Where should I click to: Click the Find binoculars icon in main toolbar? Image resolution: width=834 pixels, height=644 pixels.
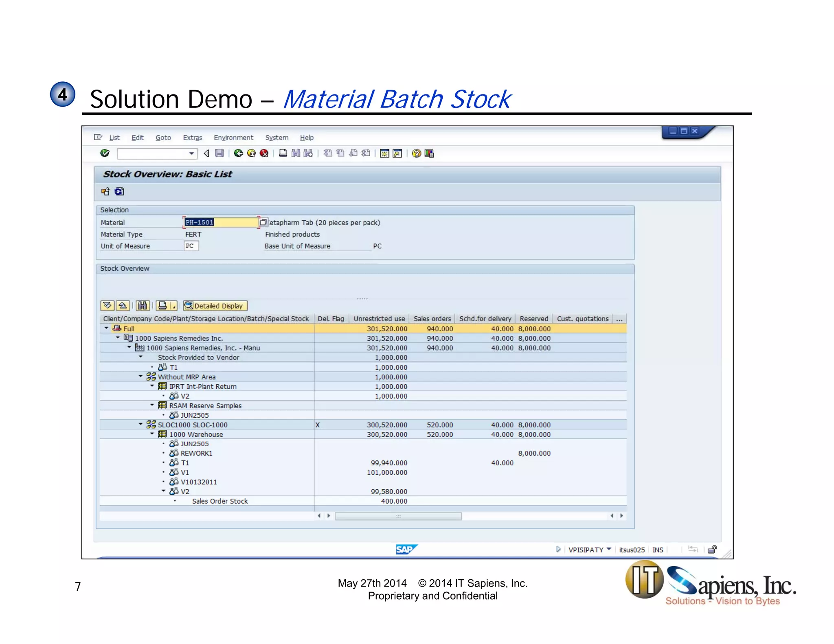296,153
